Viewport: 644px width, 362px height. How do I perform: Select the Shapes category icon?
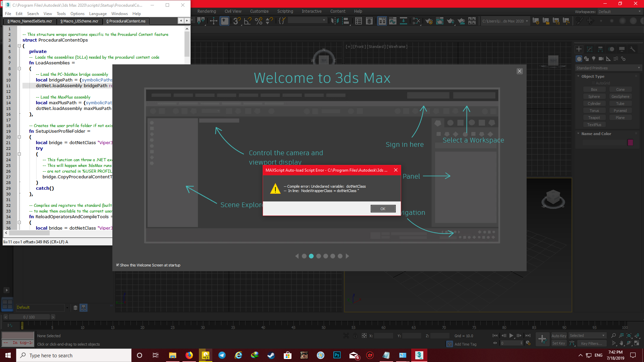click(586, 59)
